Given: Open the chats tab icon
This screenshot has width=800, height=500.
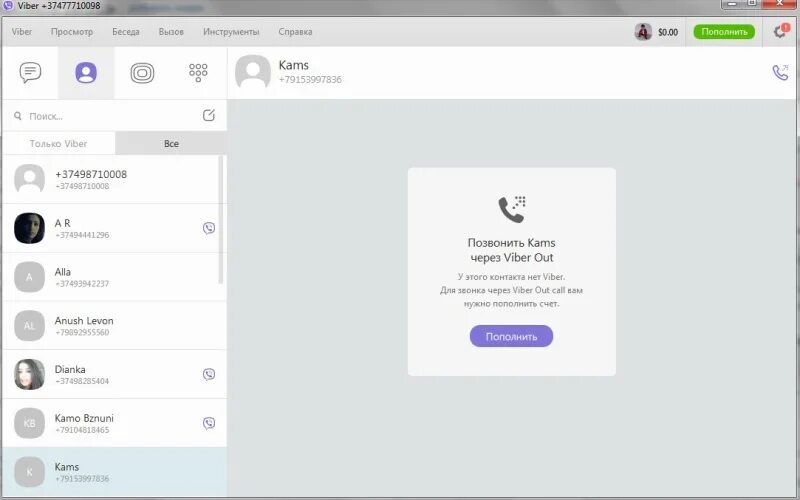Looking at the screenshot, I should click(30, 72).
